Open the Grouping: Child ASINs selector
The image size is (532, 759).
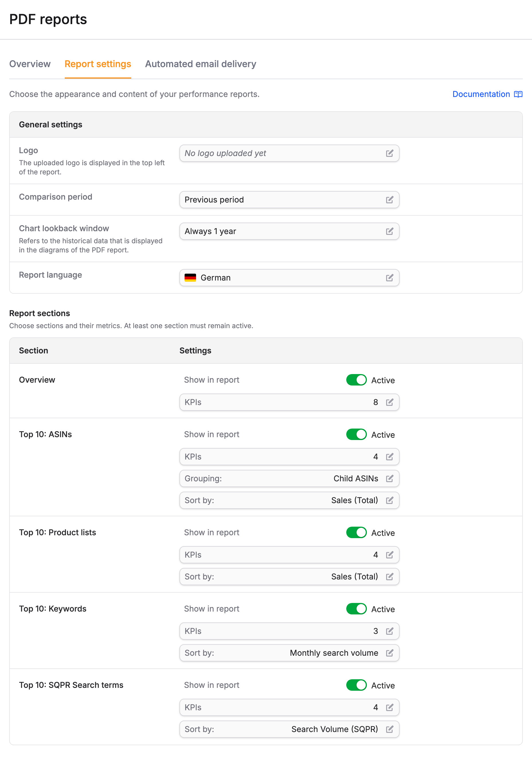tap(289, 479)
